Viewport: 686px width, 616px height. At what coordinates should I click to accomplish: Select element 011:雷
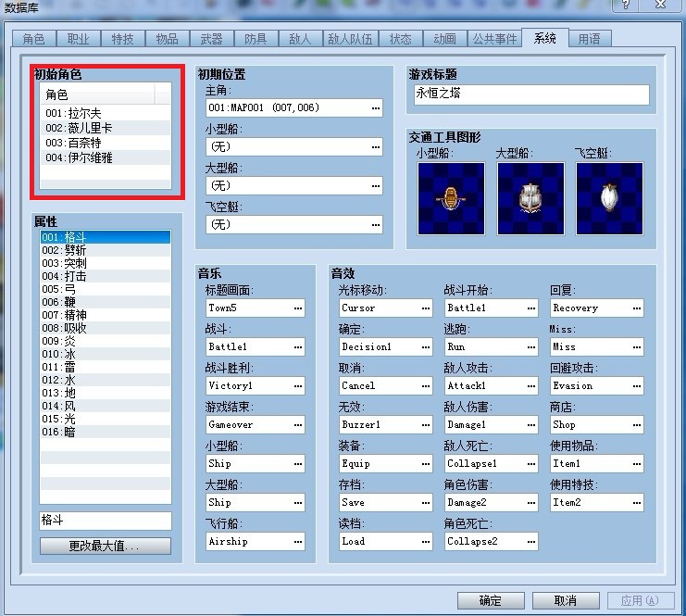click(x=106, y=367)
